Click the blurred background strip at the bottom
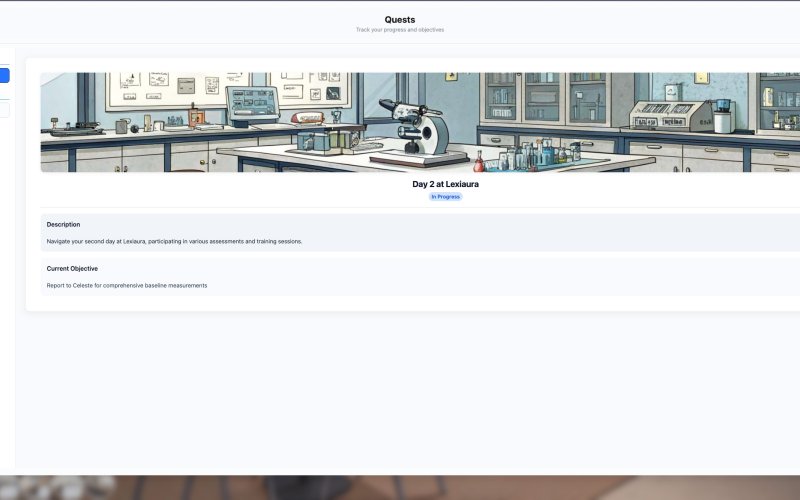This screenshot has height=500, width=800. pyautogui.click(x=400, y=487)
